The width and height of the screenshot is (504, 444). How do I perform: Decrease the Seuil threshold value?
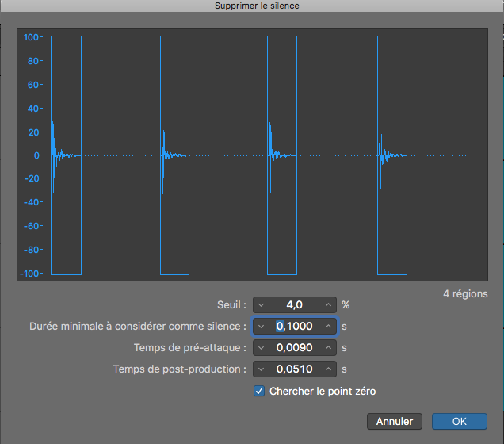[261, 304]
